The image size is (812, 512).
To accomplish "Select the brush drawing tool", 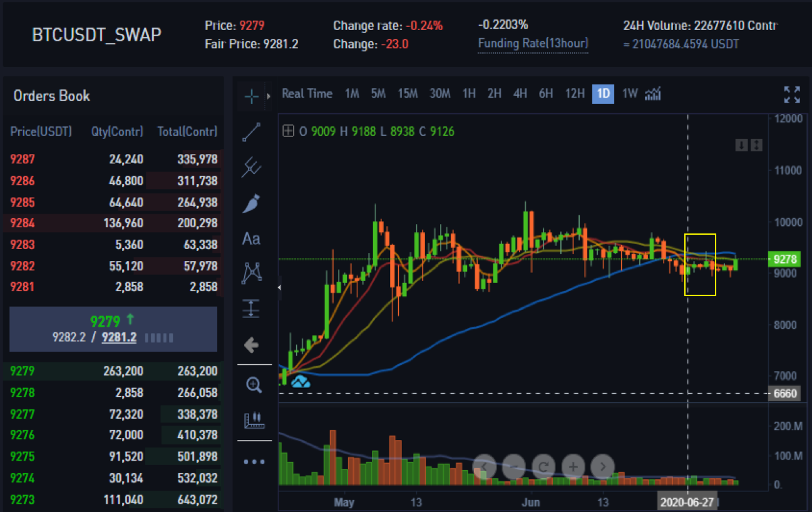I will click(x=252, y=203).
